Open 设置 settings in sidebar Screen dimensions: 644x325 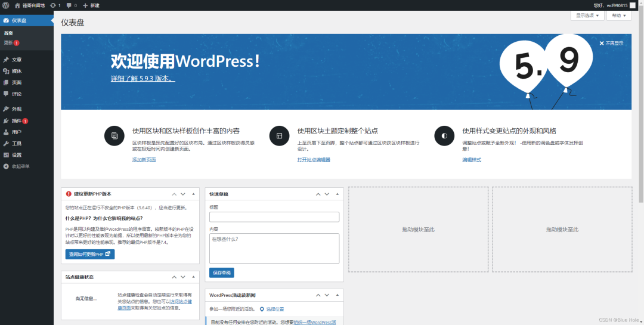17,155
